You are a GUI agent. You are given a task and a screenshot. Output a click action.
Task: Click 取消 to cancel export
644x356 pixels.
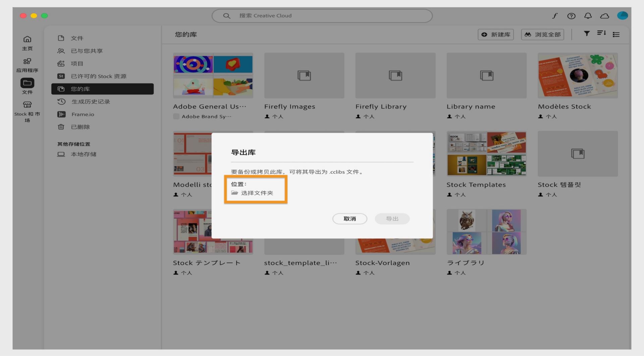[350, 219]
